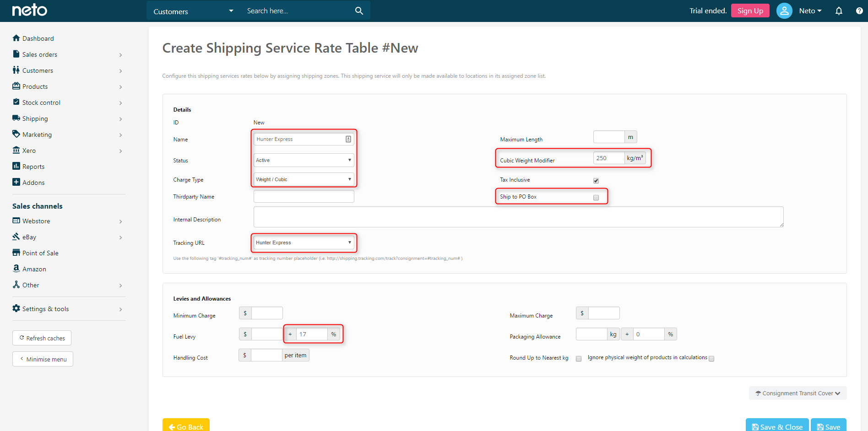Click the Cubic Weight Modifier field
868x431 pixels.
(609, 158)
